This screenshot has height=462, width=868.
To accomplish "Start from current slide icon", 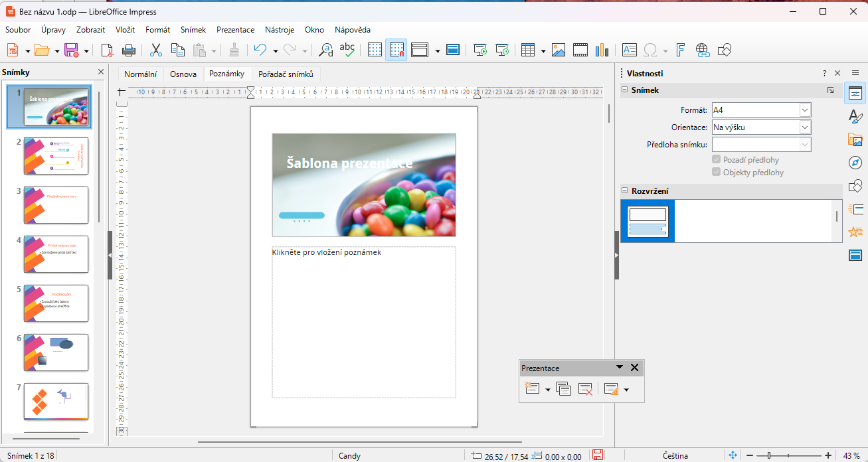I will [x=502, y=50].
